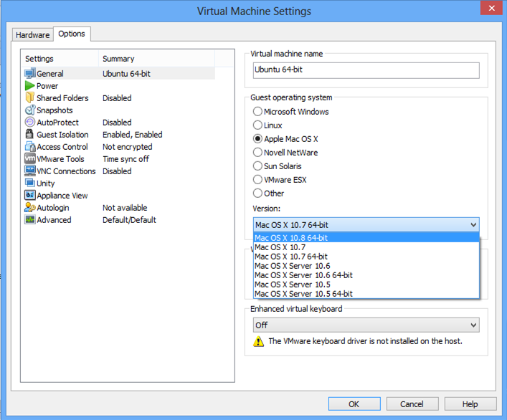Click the 'Not encrypted' summary text

[x=128, y=147]
